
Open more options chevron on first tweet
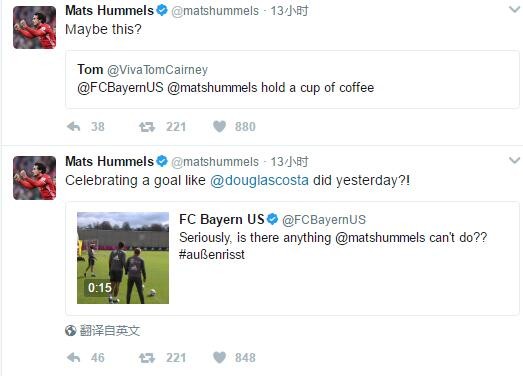click(x=514, y=10)
